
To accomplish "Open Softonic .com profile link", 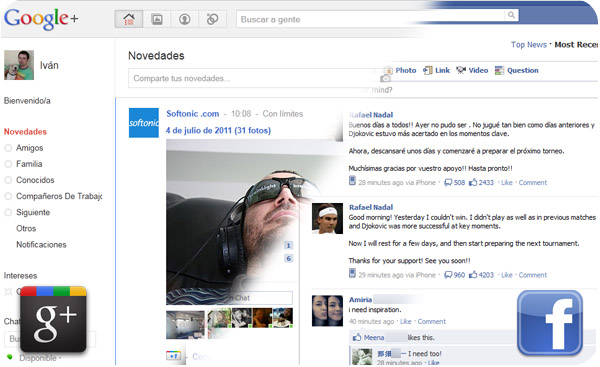I will click(x=192, y=114).
